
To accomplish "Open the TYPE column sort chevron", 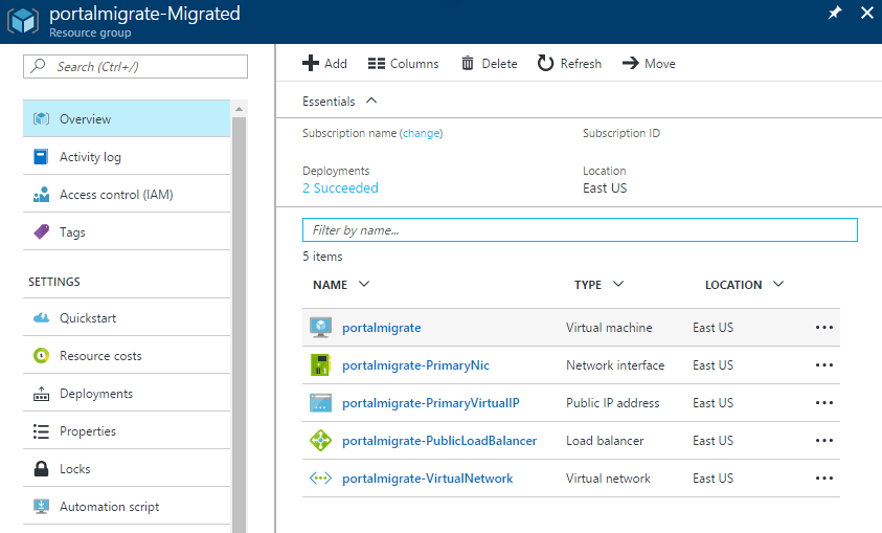I will [x=618, y=284].
